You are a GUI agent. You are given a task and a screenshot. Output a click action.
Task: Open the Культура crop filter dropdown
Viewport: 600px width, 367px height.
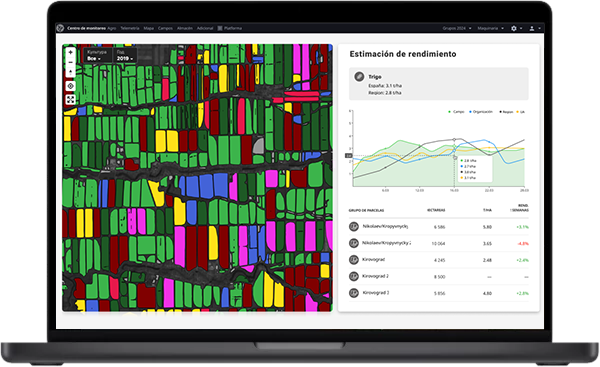pyautogui.click(x=97, y=55)
